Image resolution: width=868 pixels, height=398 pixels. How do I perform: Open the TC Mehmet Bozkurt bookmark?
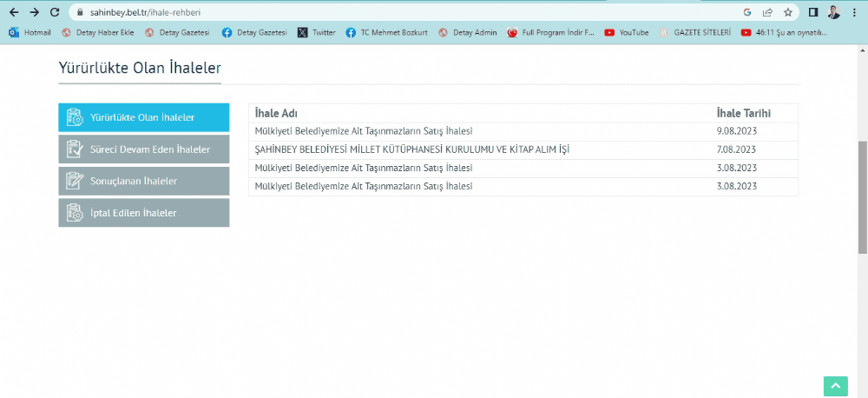[x=387, y=33]
